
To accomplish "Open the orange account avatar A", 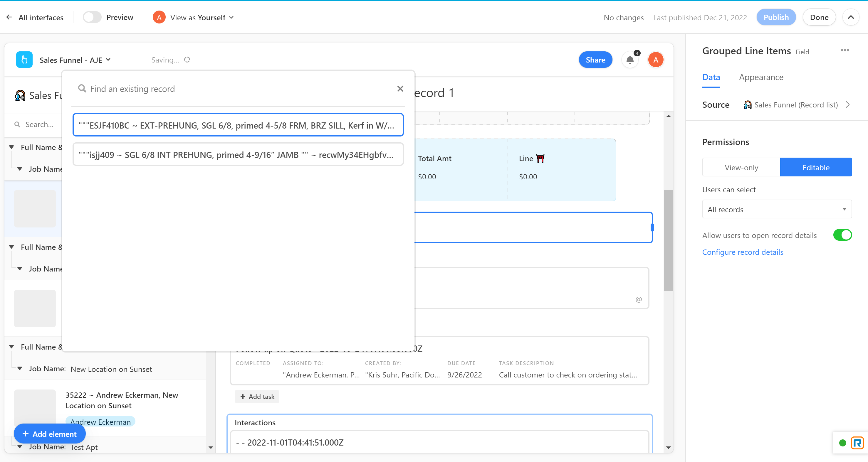I will [x=655, y=60].
